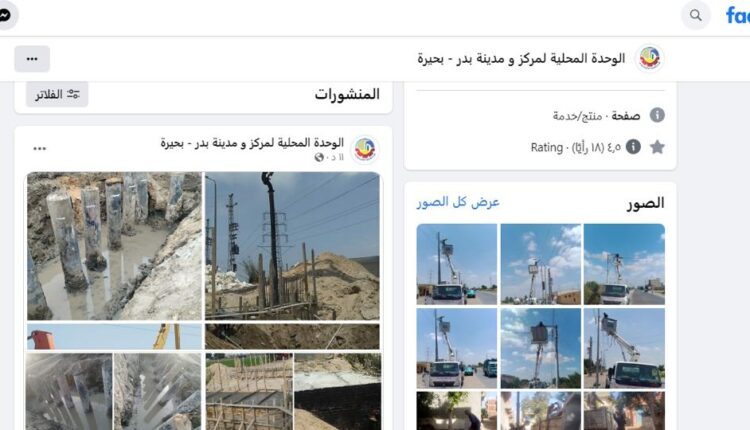
Task: Open the wooden formwork photo in post
Action: point(249,391)
